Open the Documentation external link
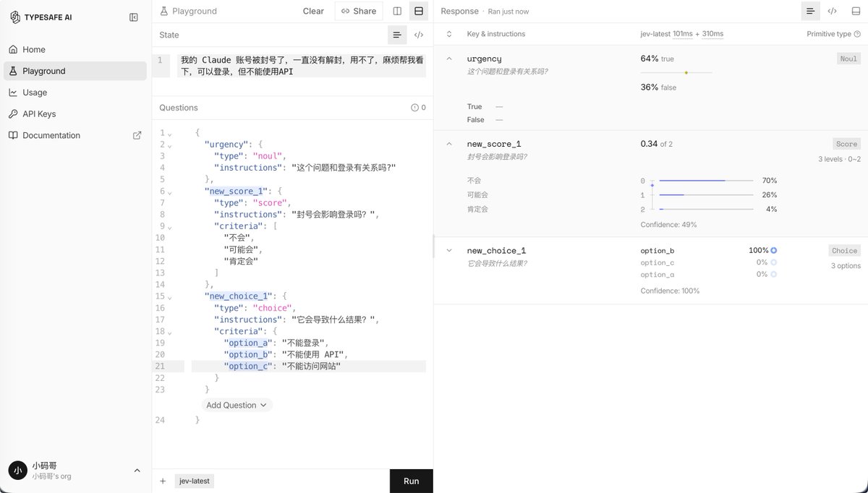868x493 pixels. coord(75,135)
